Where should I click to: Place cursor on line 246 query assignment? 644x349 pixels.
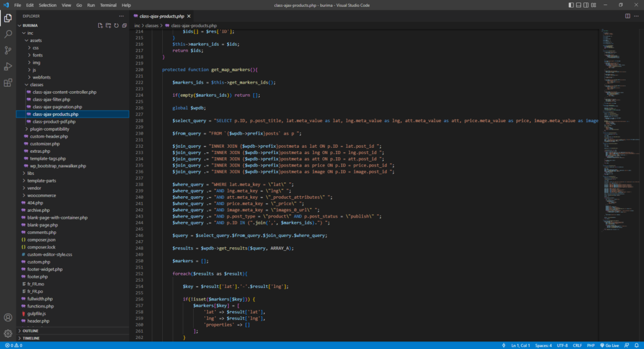250,236
